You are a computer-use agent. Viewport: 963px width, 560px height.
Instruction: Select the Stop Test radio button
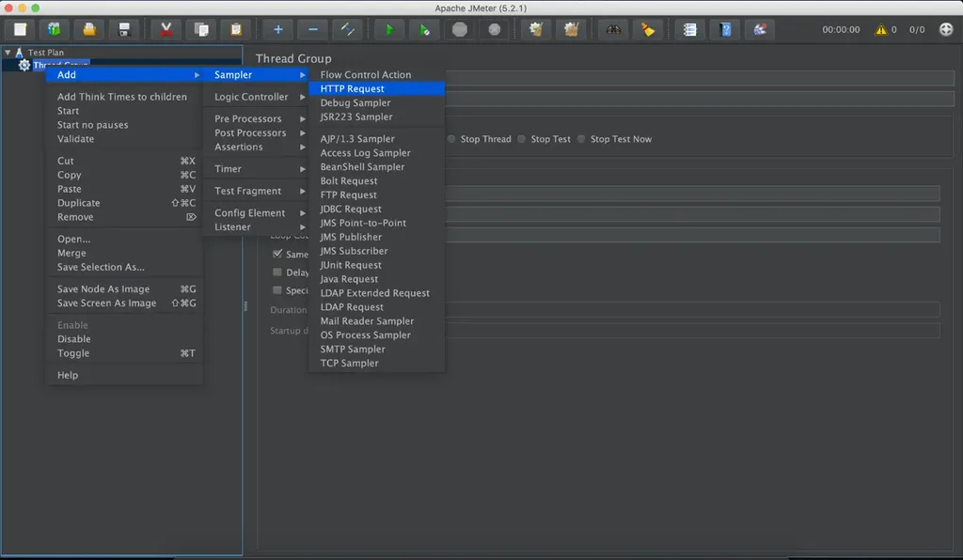[521, 139]
